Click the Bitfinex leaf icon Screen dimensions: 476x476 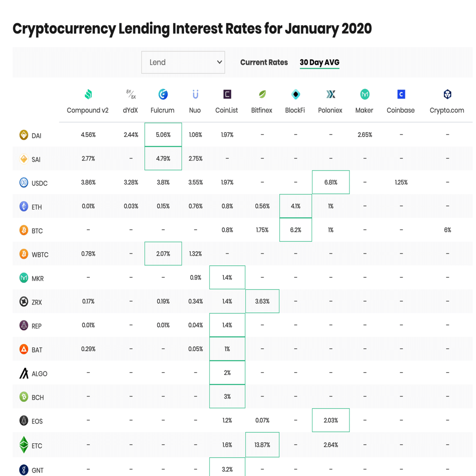261,94
